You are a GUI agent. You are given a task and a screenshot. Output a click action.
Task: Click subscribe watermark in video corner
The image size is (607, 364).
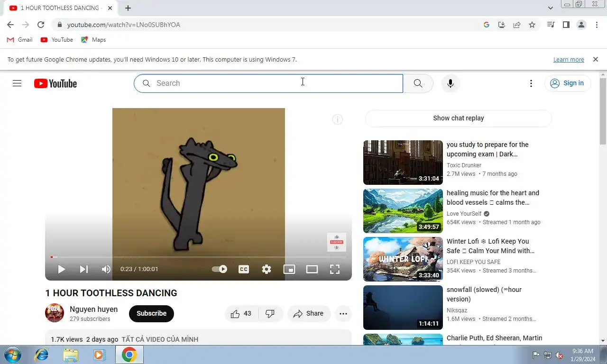click(x=337, y=242)
